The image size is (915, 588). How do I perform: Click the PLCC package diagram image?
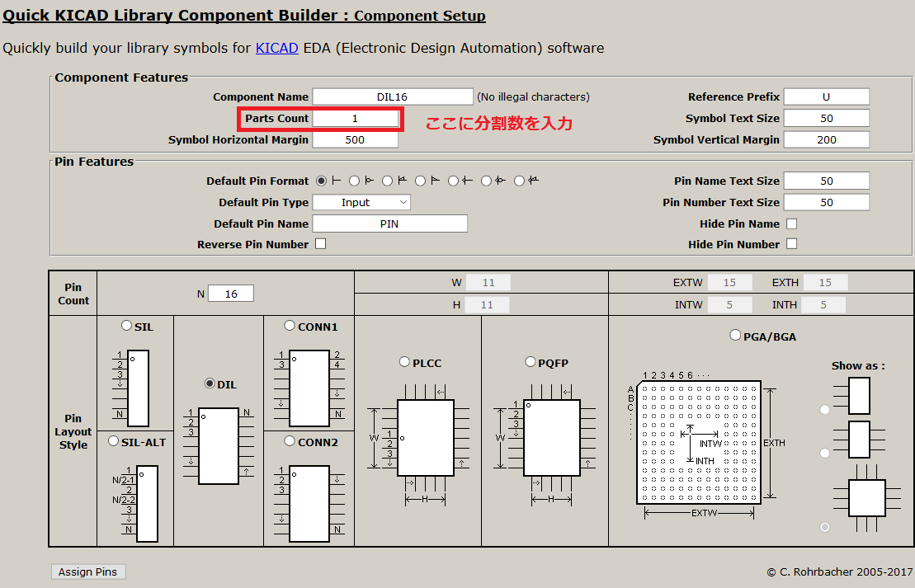(417, 445)
